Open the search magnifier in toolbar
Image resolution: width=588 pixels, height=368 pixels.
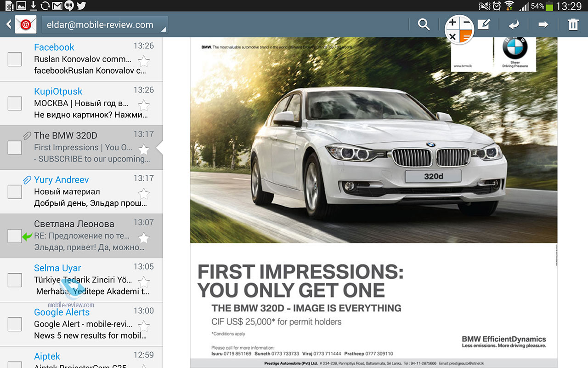click(424, 24)
